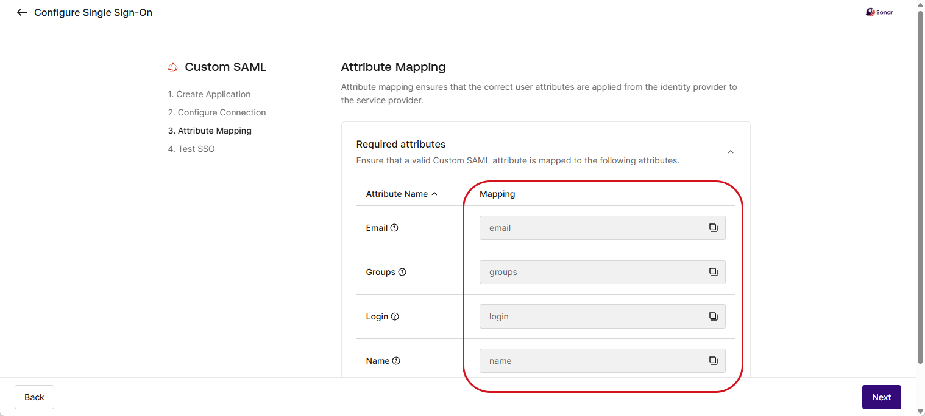Collapse the Required attributes section
925x416 pixels.
(730, 152)
